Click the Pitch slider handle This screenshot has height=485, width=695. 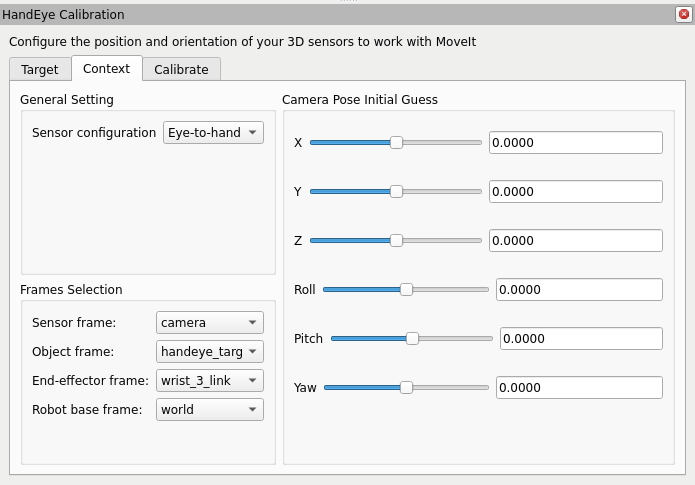point(412,338)
